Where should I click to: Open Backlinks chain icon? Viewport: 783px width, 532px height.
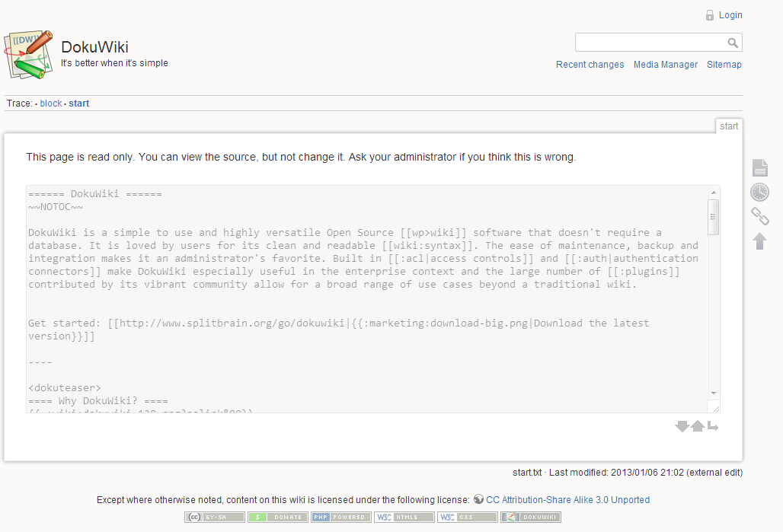coord(760,217)
